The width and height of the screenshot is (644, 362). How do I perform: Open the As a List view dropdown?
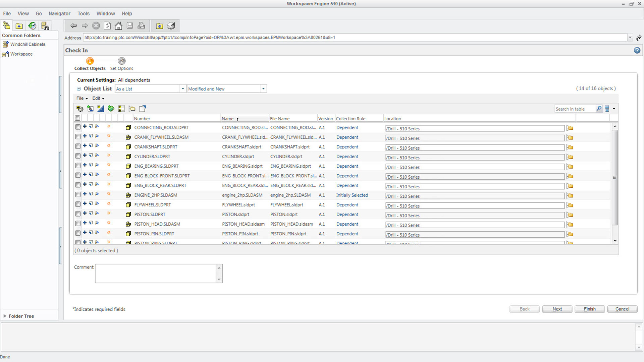[183, 88]
